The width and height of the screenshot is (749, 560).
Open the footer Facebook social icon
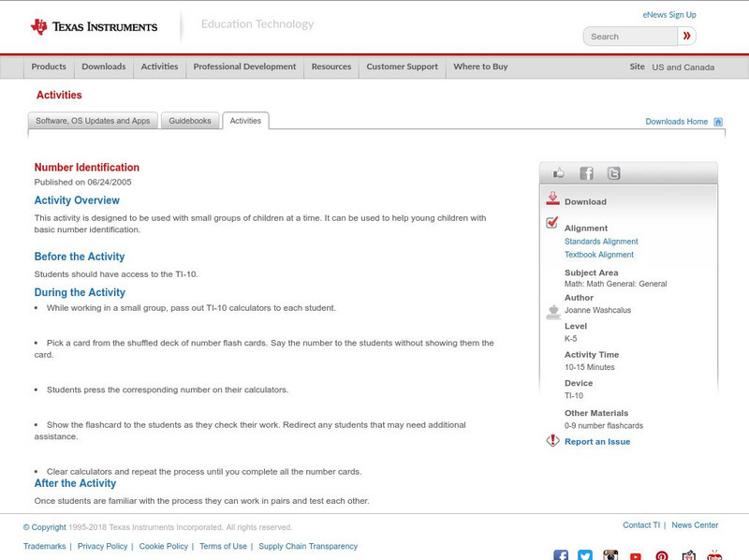click(561, 555)
